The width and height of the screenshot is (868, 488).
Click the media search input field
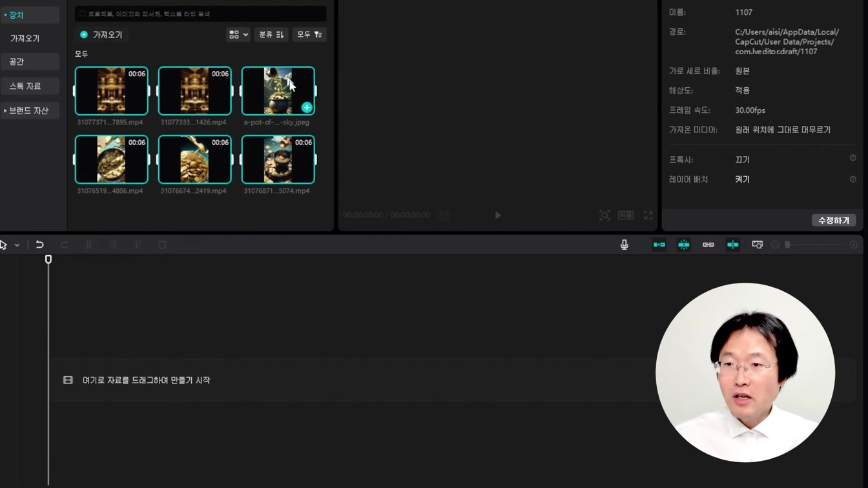tap(200, 14)
